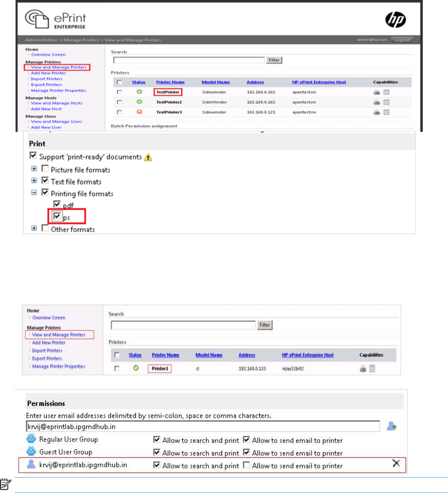Check send email option for krvij user

coord(247,465)
